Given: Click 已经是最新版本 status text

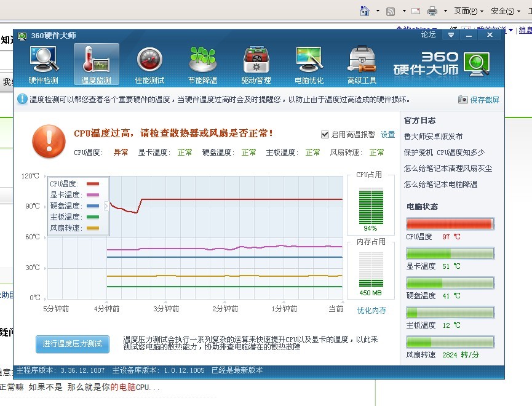Looking at the screenshot, I should 237,370.
